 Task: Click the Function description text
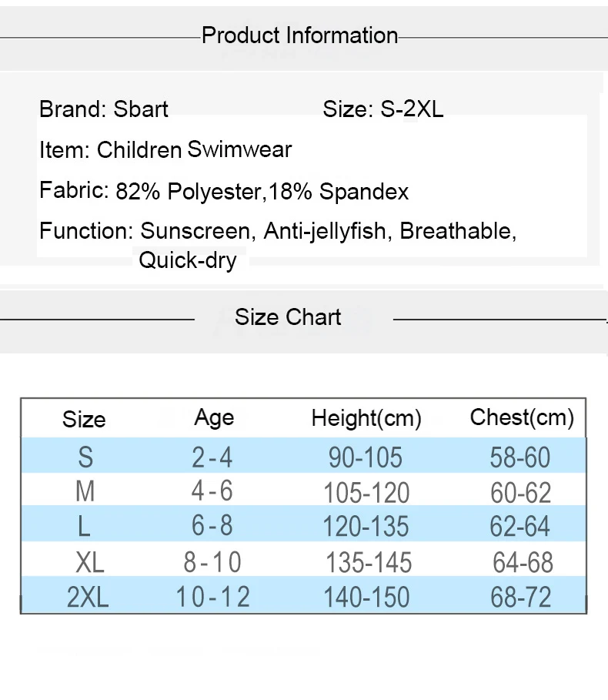[x=278, y=245]
